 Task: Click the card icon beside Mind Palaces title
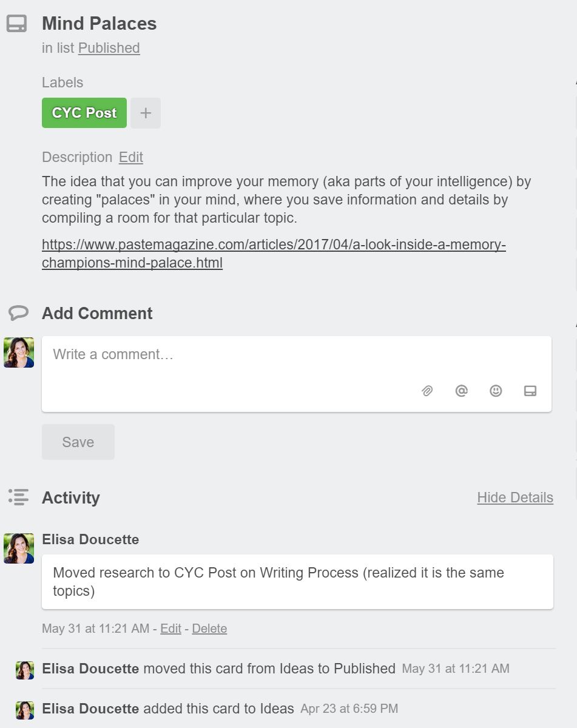click(x=18, y=23)
